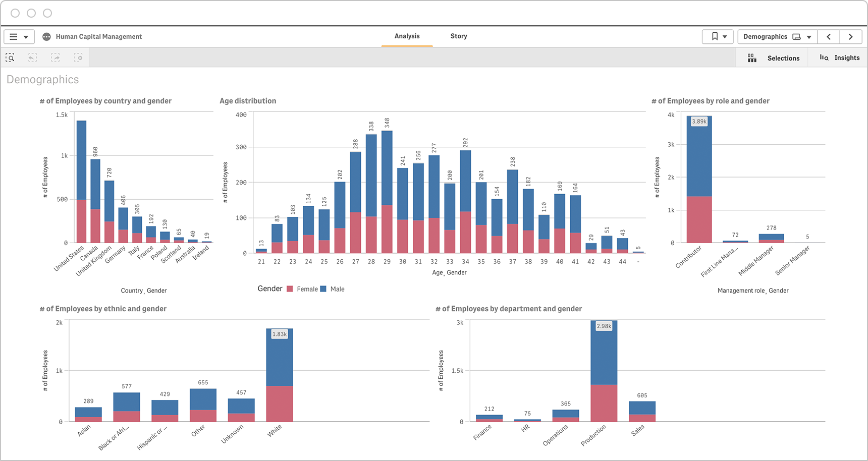Screen dimensions: 868x461
Task: Click the 2.98k value label
Action: (x=604, y=326)
